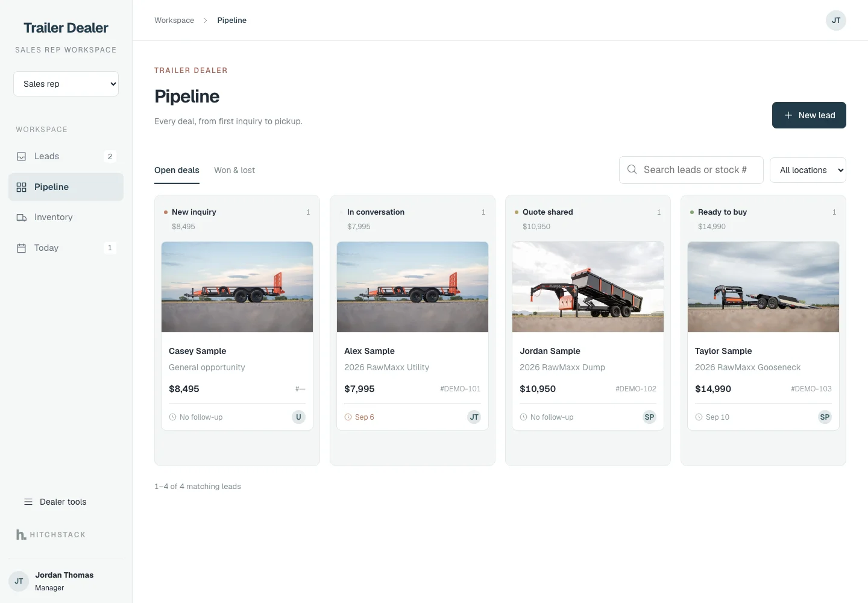Click stock number #DEMO-101

tap(461, 389)
